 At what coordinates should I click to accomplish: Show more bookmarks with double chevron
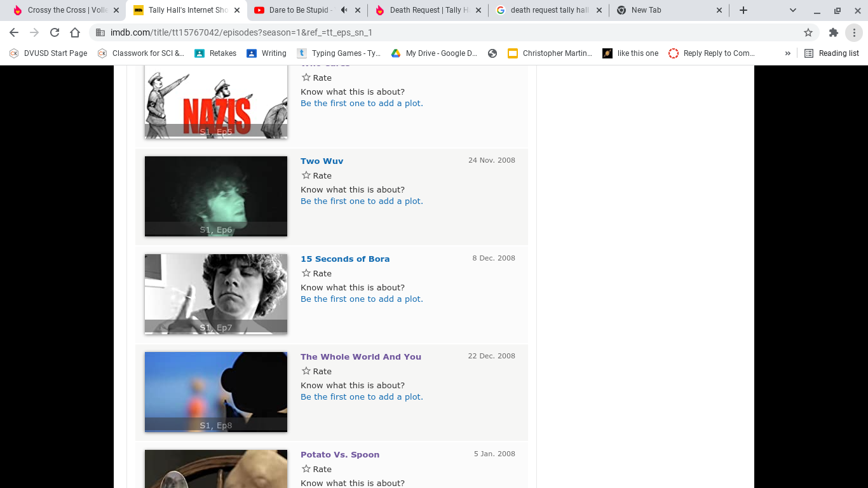tap(788, 53)
